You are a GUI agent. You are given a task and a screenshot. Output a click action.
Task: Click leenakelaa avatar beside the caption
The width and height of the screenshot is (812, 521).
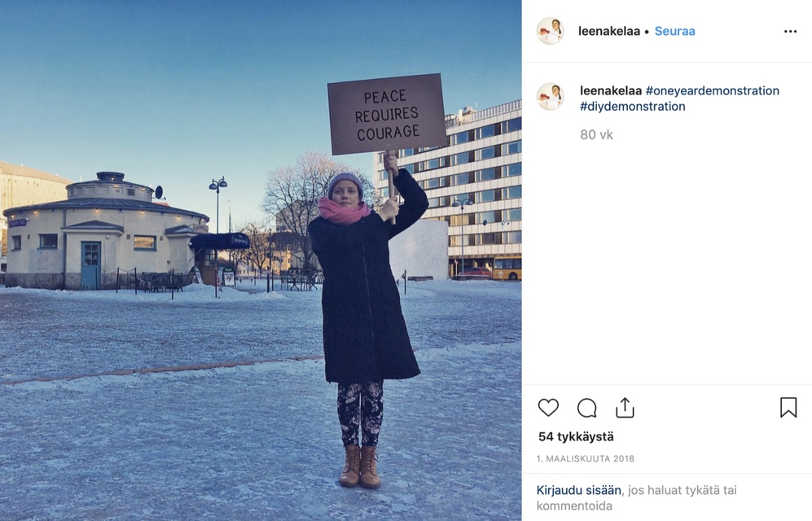pyautogui.click(x=551, y=96)
